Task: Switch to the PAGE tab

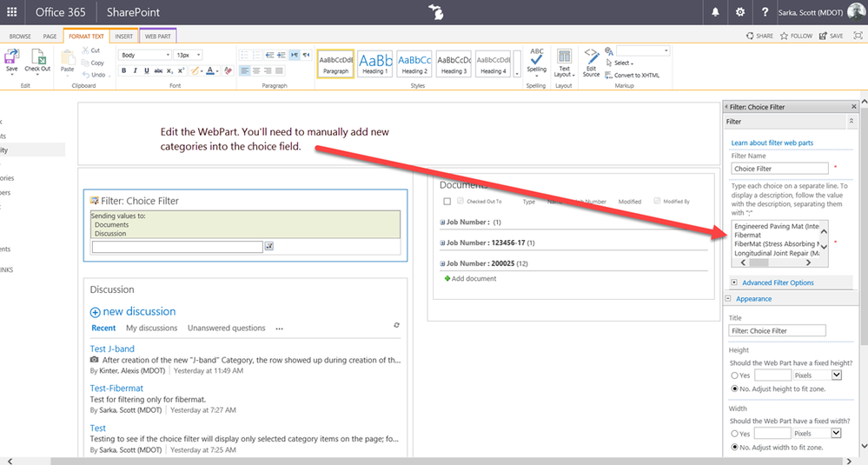Action: coord(50,37)
